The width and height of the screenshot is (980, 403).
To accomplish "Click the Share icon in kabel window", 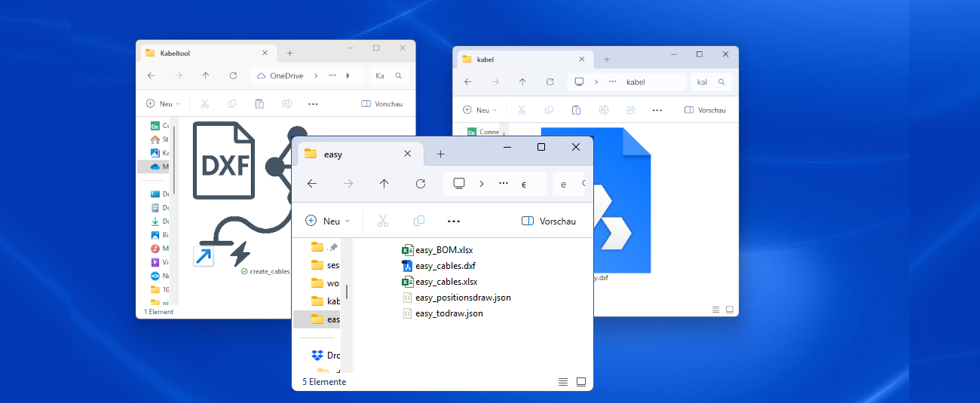I will (x=630, y=110).
